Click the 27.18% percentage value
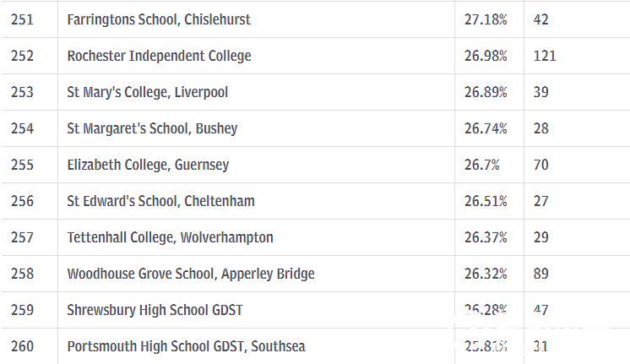Screen dimensions: 630x364 pos(486,19)
